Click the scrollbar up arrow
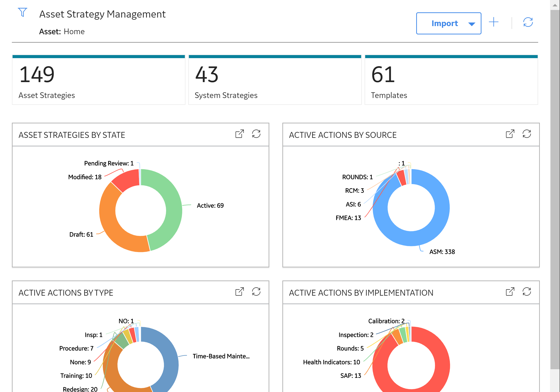This screenshot has width=560, height=392. coord(555,5)
